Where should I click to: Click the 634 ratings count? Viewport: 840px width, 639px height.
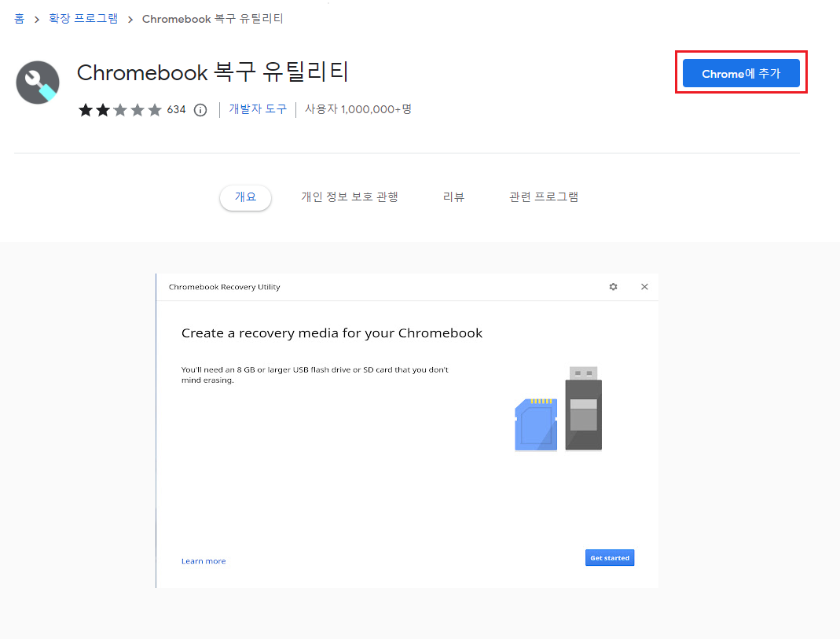pos(176,110)
